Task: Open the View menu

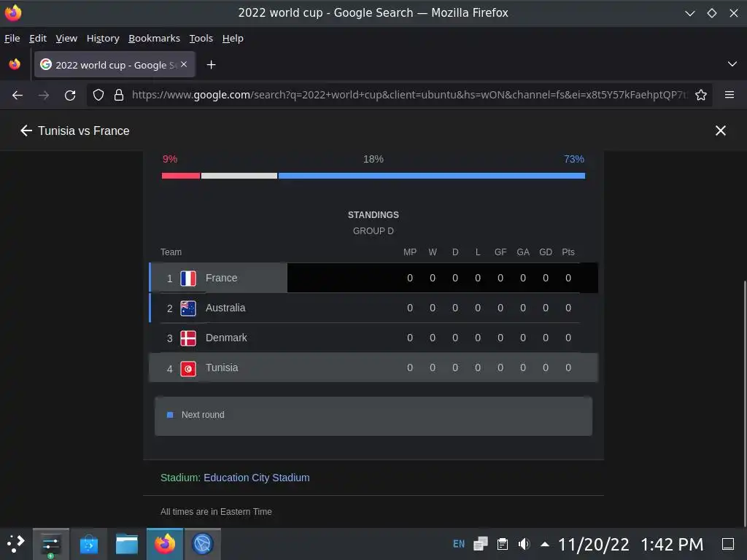Action: click(x=66, y=38)
